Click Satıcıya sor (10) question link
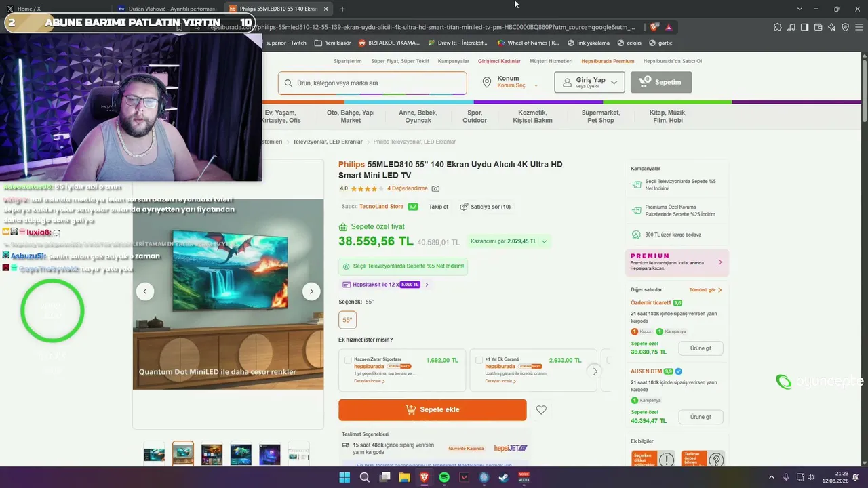 coord(486,207)
